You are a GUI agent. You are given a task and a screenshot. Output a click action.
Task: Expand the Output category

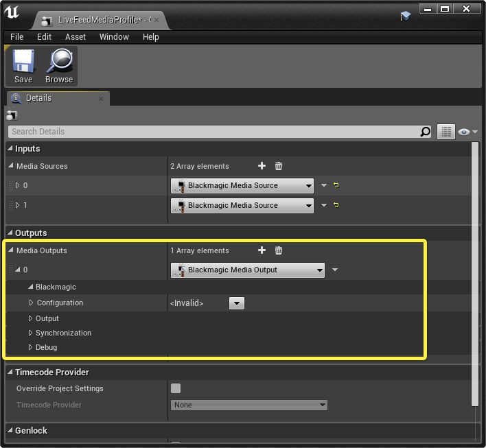[30, 318]
